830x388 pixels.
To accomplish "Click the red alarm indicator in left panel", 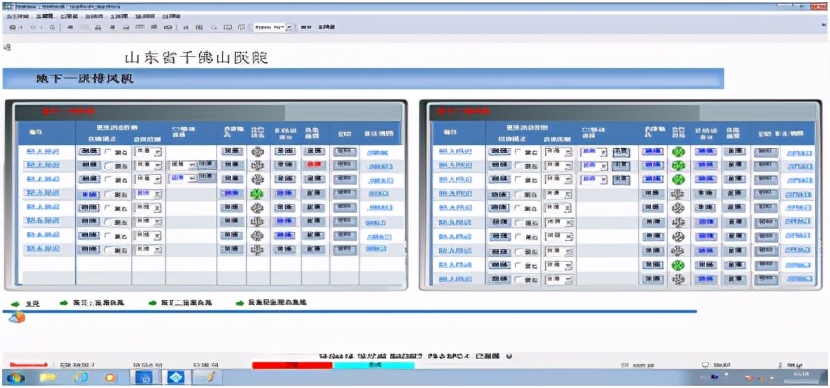I will 314,166.
